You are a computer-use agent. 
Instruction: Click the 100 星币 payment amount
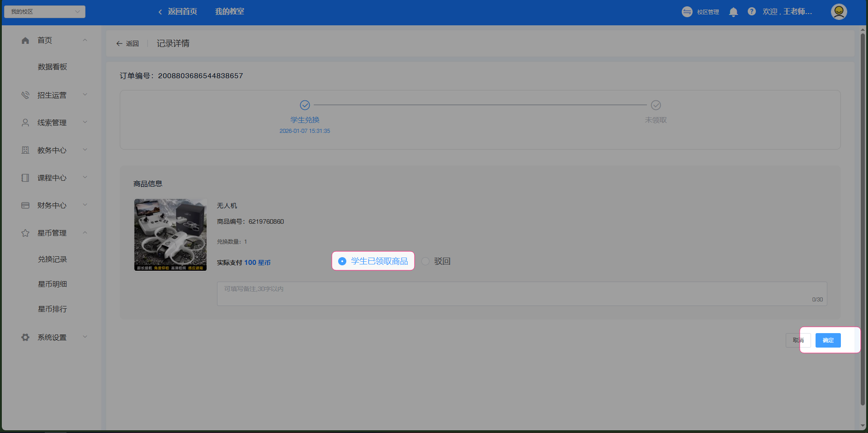point(257,263)
